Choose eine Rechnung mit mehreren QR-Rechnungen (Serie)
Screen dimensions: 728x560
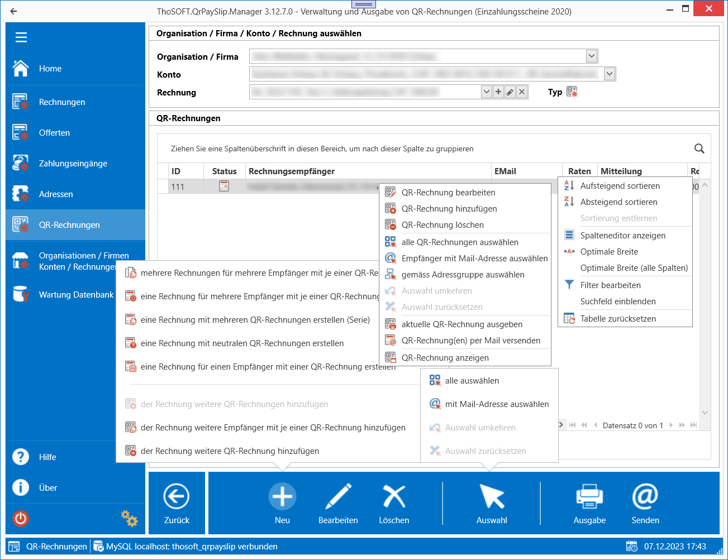(x=248, y=320)
